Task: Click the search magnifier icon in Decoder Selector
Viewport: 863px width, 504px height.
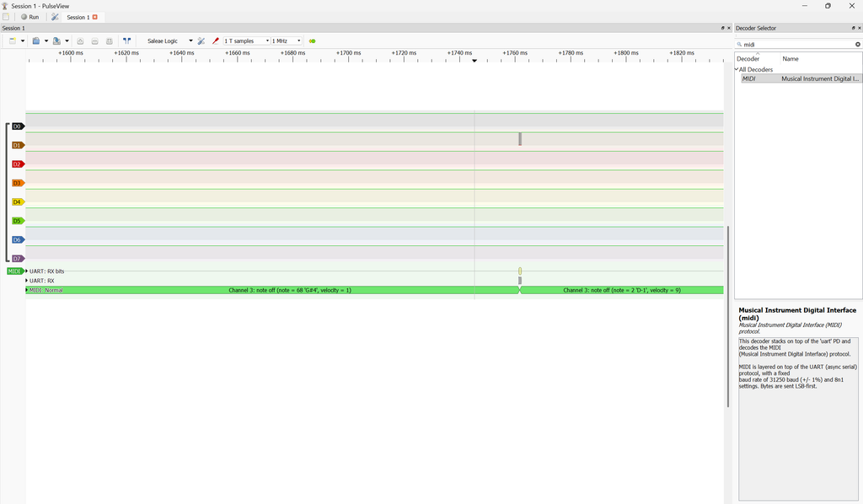Action: click(x=739, y=44)
